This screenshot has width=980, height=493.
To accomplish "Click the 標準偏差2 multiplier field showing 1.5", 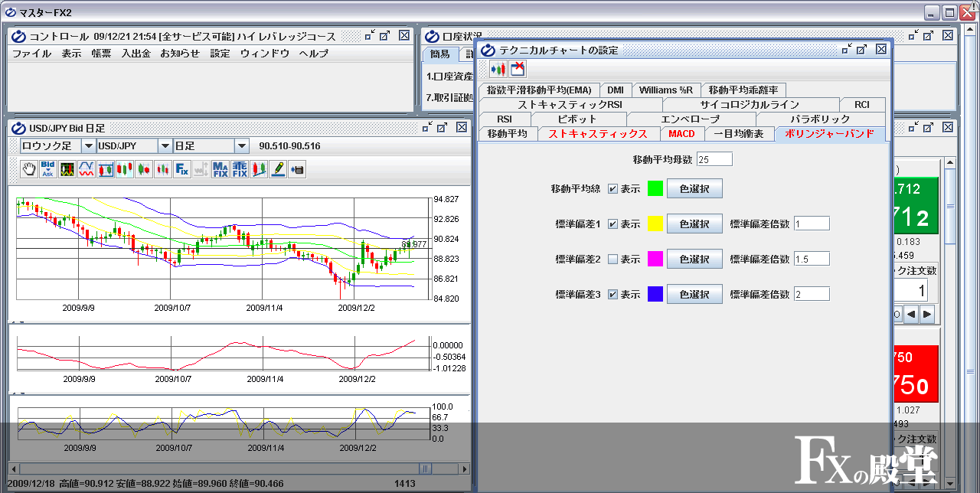I will (x=812, y=259).
